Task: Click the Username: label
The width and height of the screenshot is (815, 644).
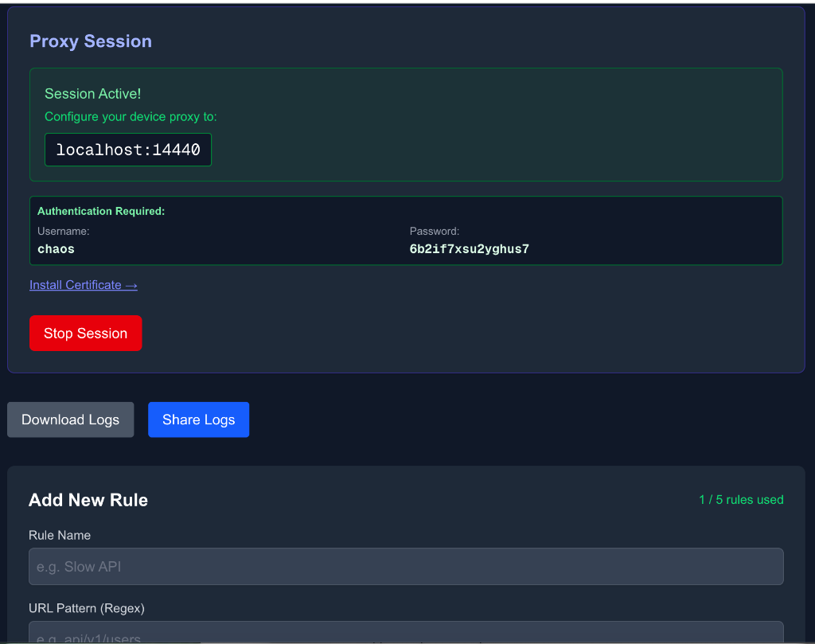Action: click(64, 232)
